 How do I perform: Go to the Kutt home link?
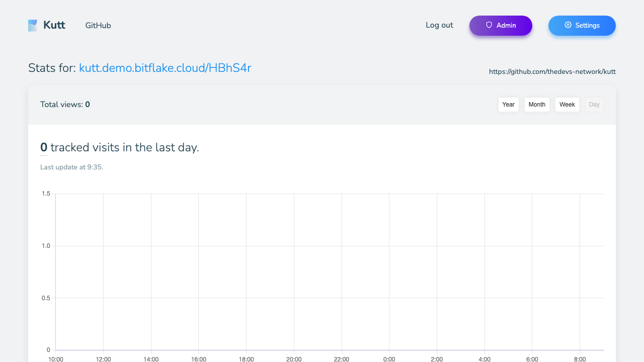pyautogui.click(x=47, y=25)
